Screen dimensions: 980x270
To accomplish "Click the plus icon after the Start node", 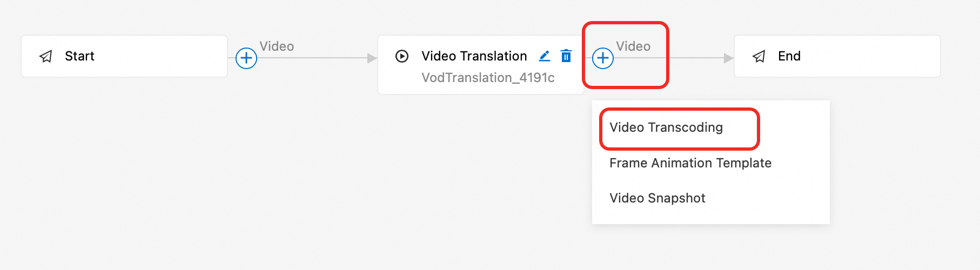I will tap(246, 58).
